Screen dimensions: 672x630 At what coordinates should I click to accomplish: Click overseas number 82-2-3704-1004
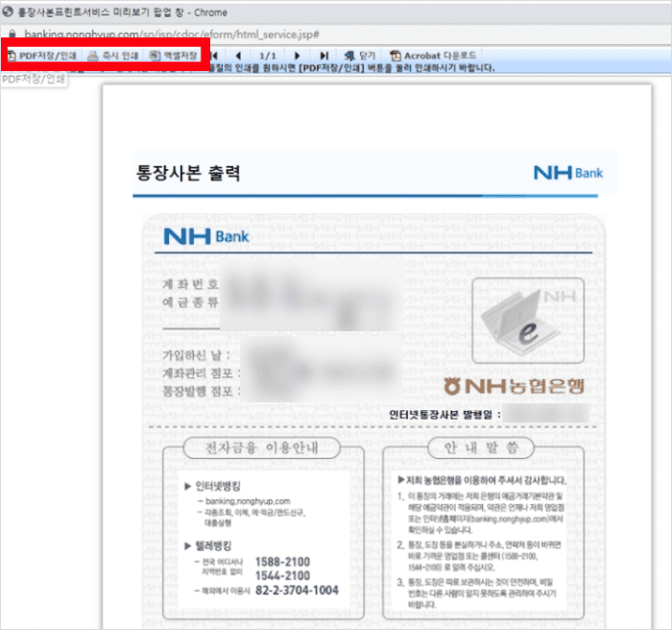(297, 590)
